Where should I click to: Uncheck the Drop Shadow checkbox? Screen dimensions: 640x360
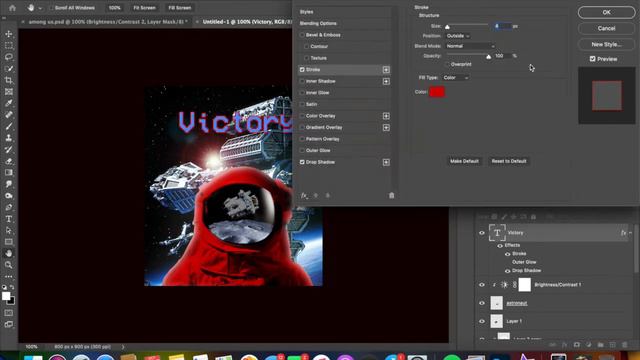(x=302, y=162)
